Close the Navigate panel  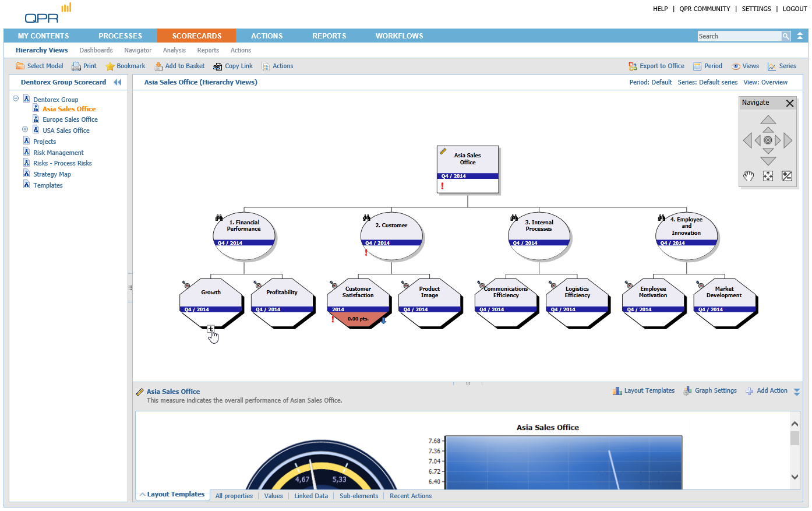(790, 103)
